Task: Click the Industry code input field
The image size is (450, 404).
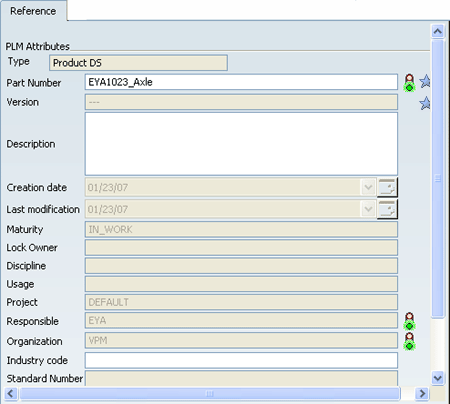Action: 241,360
